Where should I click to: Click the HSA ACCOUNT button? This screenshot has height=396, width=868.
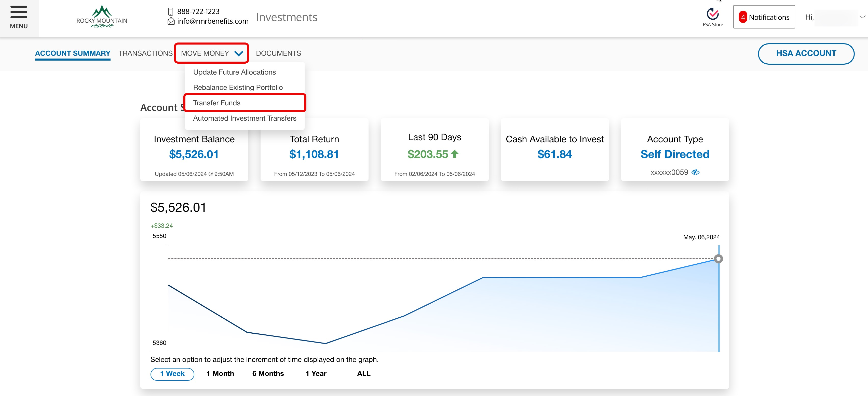(806, 53)
